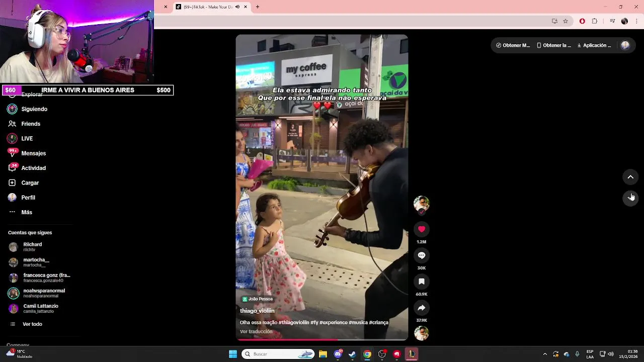Open the Chrome extensions puzzle icon
The image size is (644, 362).
click(595, 21)
